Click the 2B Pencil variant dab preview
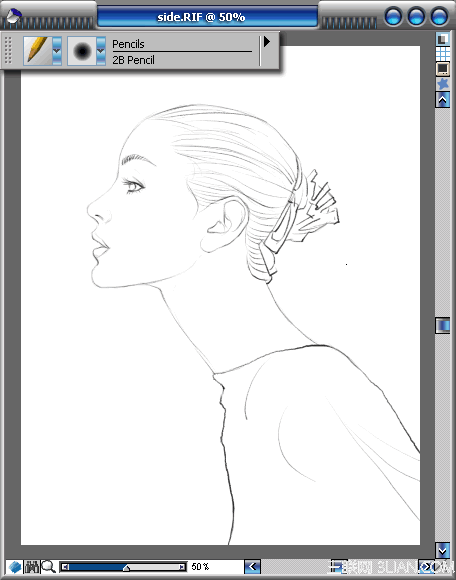The width and height of the screenshot is (456, 580). (82, 51)
